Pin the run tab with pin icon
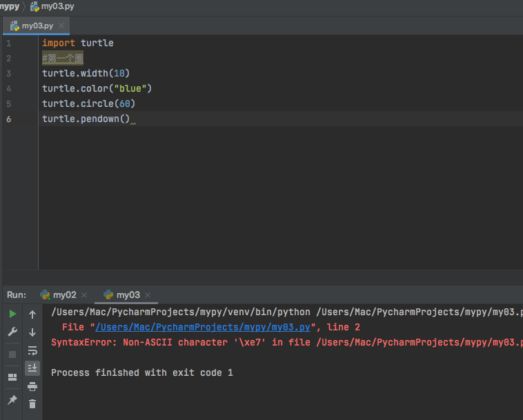The image size is (523, 420). [x=12, y=400]
